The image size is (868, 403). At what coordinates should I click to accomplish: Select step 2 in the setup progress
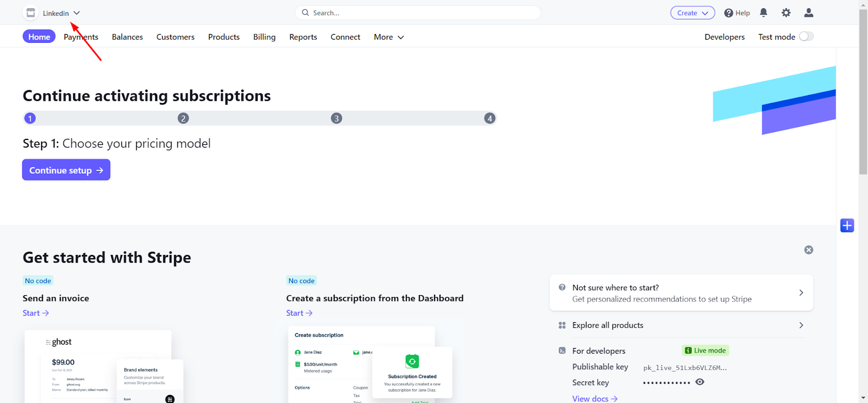click(183, 118)
